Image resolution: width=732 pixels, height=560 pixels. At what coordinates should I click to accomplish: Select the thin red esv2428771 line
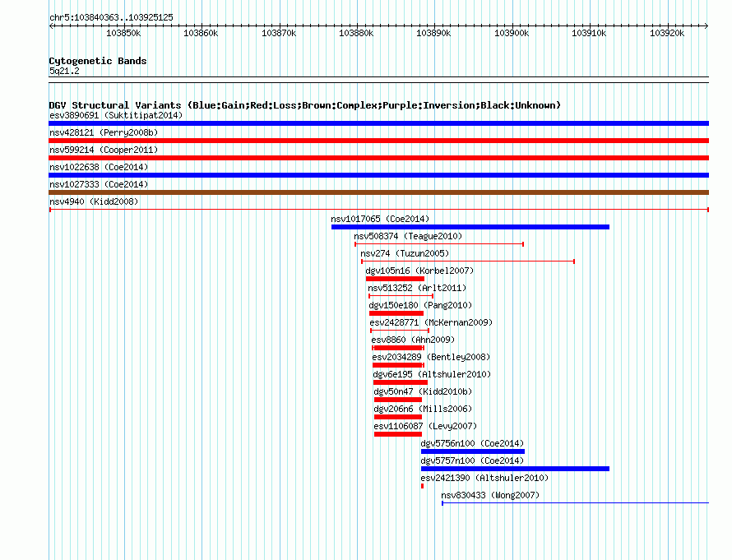tap(400, 331)
